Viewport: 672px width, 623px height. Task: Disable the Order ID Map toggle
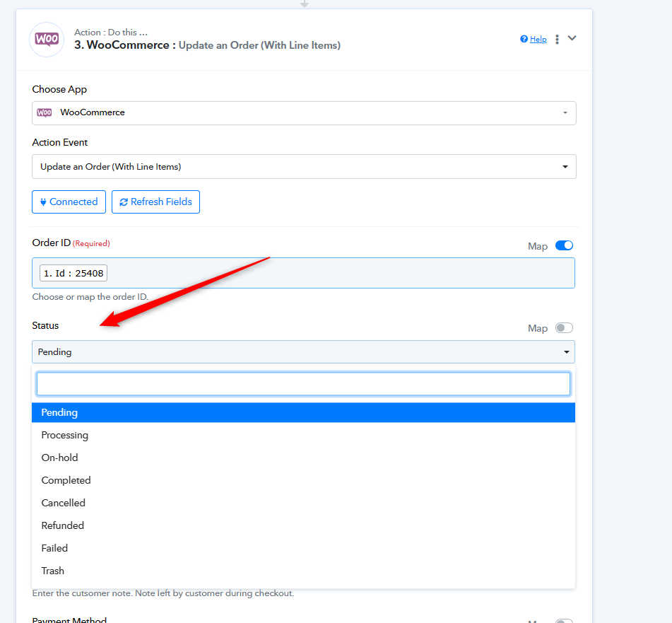tap(564, 246)
